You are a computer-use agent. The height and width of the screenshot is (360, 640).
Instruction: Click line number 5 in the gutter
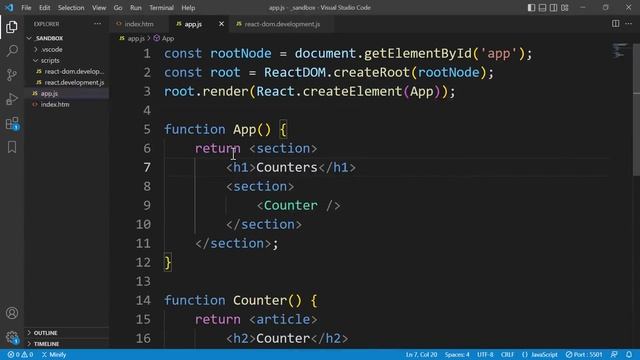click(x=147, y=129)
